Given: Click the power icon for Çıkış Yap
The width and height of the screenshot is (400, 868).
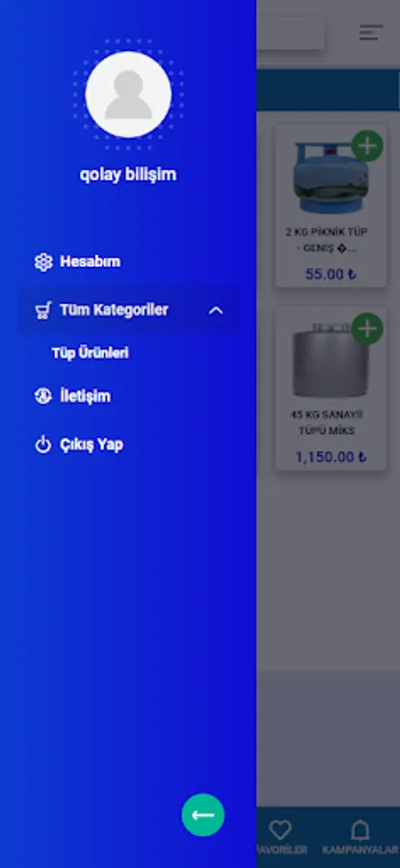Looking at the screenshot, I should click(x=43, y=445).
